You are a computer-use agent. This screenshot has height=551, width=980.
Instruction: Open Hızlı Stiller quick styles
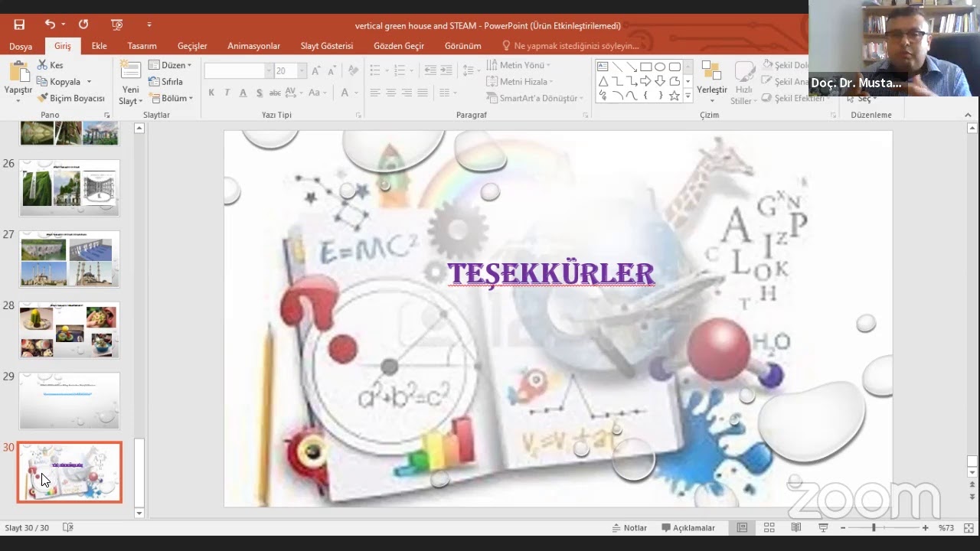pos(742,83)
